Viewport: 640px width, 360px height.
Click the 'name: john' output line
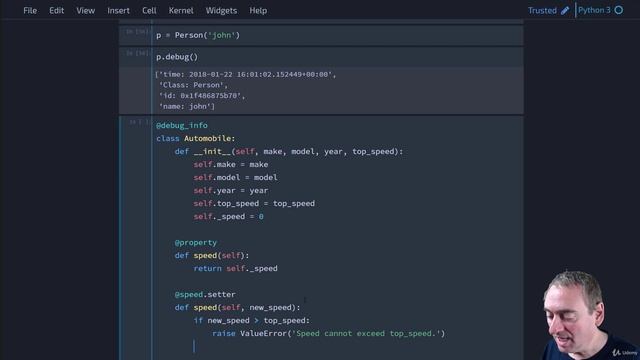tap(187, 106)
